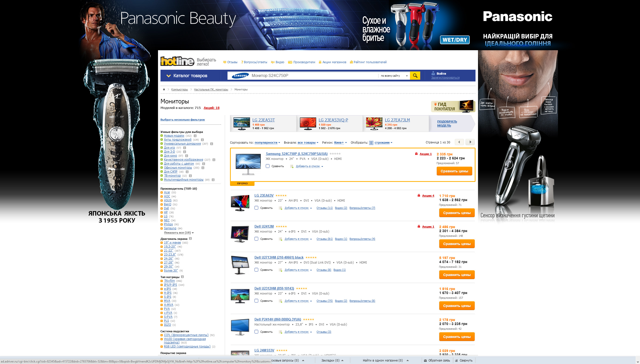The image size is (640, 364).
Task: Expand «Показать все (19)» manufacturer list
Action: 177,233
